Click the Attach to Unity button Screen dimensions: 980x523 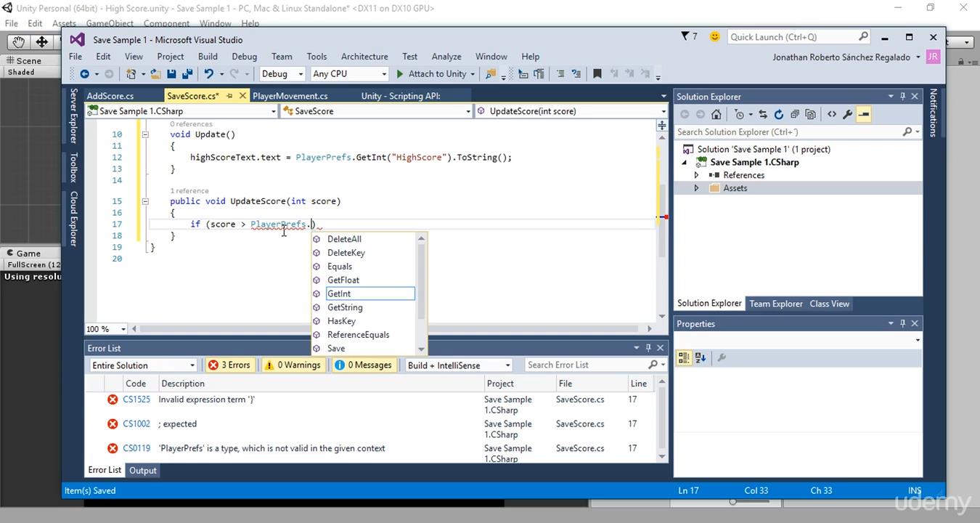pyautogui.click(x=437, y=73)
